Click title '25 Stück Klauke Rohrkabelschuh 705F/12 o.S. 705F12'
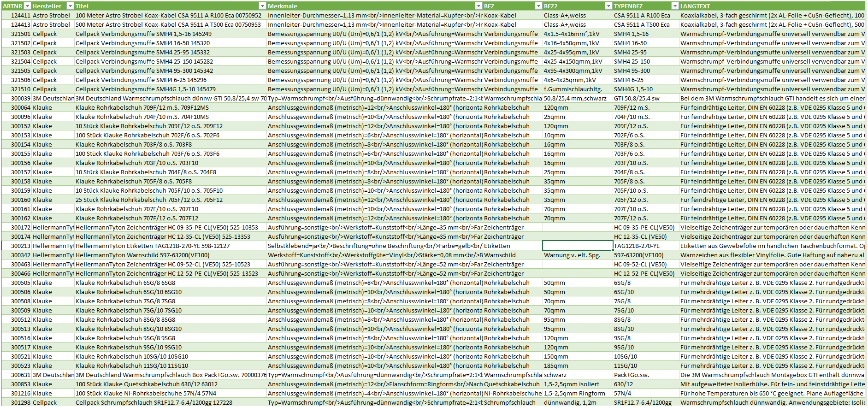 171,200
